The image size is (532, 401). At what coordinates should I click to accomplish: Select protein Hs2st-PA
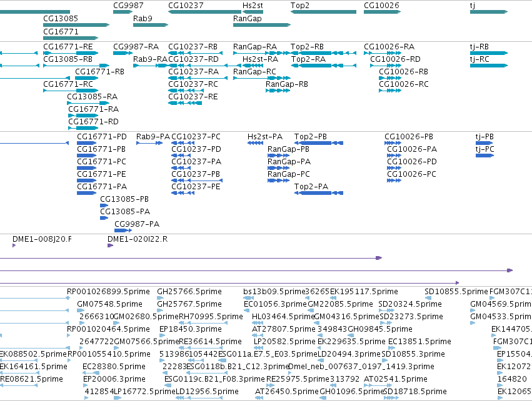[x=265, y=137]
